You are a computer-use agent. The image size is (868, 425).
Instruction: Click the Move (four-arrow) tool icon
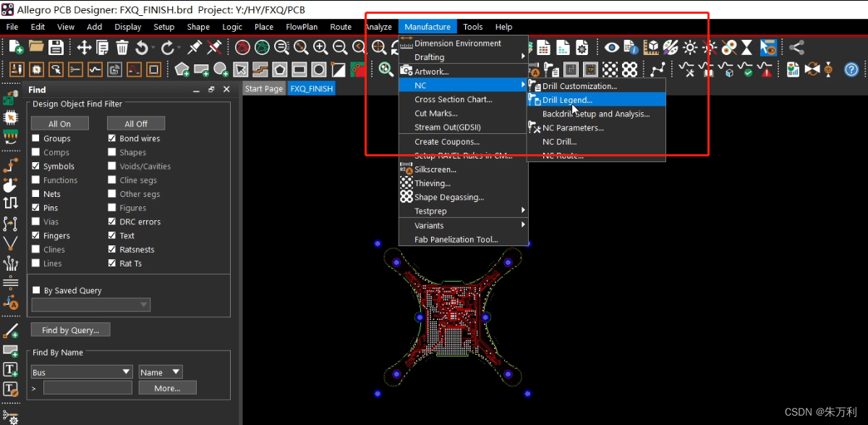(x=84, y=48)
